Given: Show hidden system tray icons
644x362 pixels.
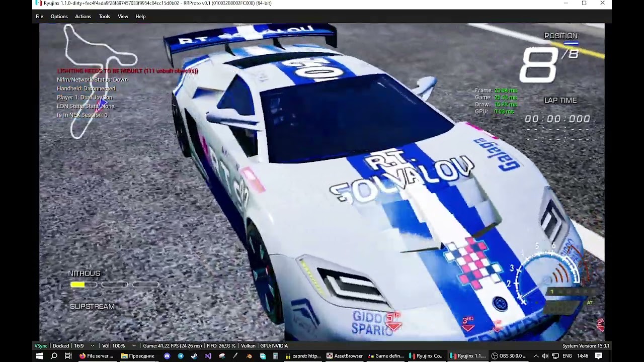Looking at the screenshot, I should (536, 356).
